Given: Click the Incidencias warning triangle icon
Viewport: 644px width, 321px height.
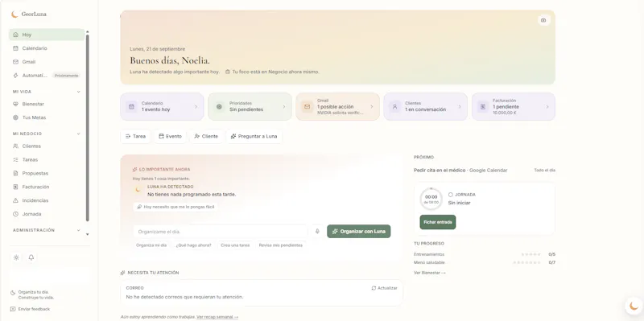Looking at the screenshot, I should pyautogui.click(x=15, y=200).
